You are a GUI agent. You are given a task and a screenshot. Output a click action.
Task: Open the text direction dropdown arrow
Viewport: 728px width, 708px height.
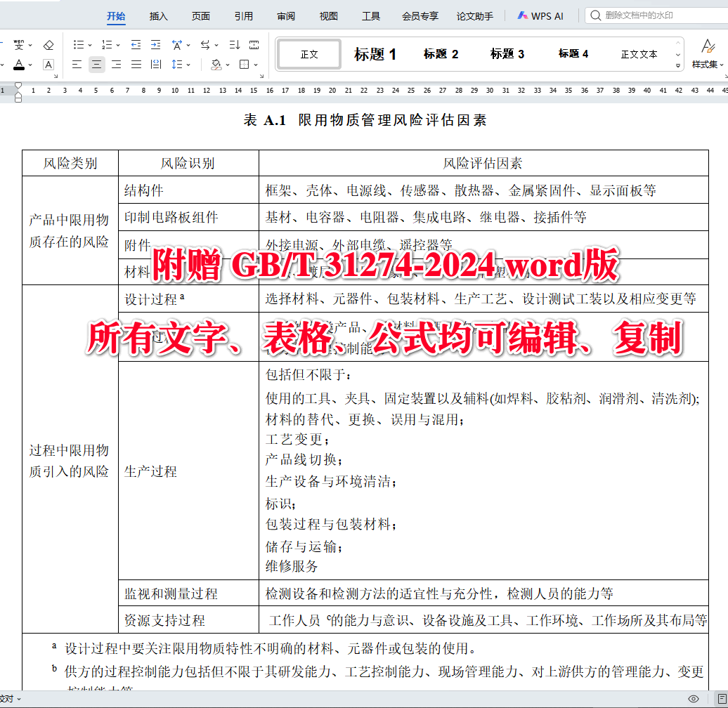216,46
